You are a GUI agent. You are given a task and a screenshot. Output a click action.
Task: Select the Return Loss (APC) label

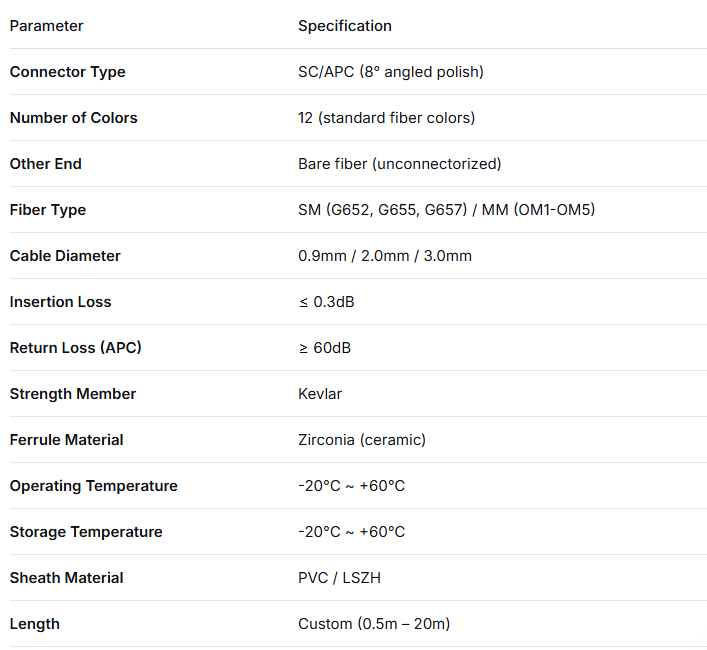click(76, 348)
